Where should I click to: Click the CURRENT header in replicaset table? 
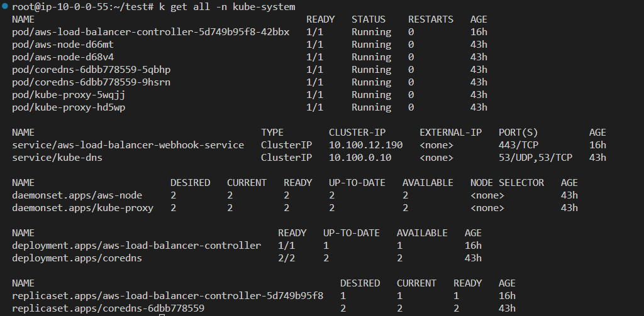click(x=416, y=283)
